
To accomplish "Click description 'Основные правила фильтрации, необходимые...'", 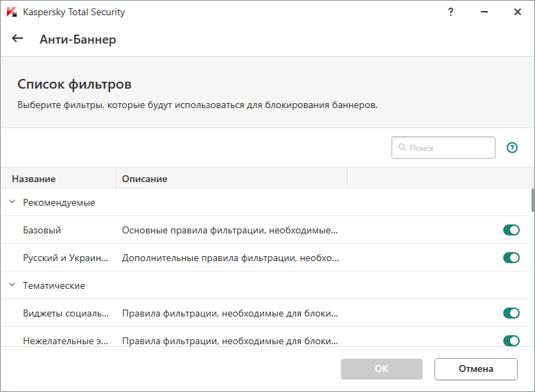I will [x=230, y=231].
